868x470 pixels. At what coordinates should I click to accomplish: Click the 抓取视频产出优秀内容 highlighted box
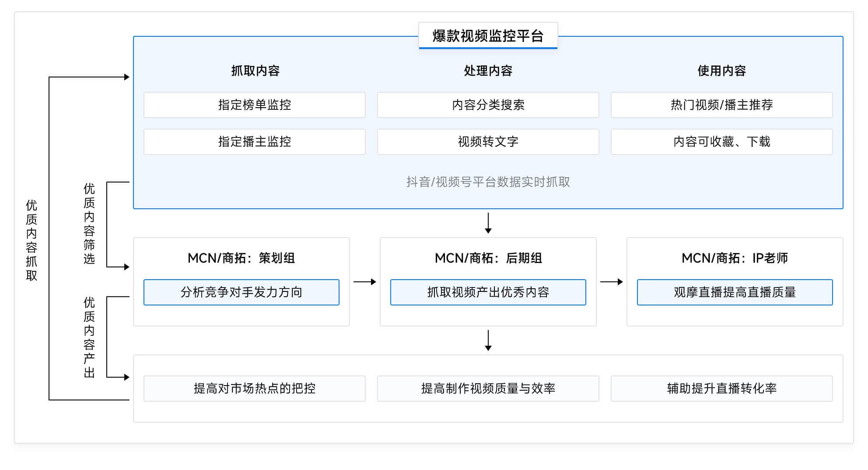pyautogui.click(x=488, y=292)
